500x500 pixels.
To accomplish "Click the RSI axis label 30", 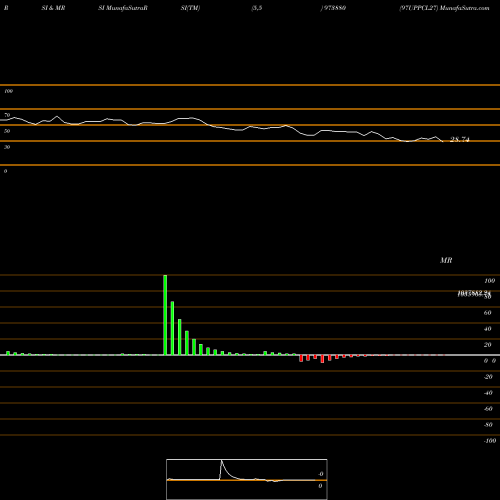I will tap(7, 147).
